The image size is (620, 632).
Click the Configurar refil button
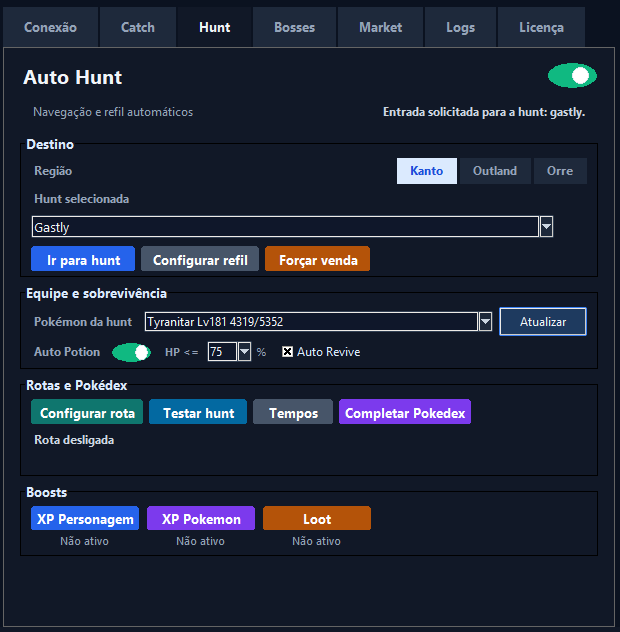[200, 259]
